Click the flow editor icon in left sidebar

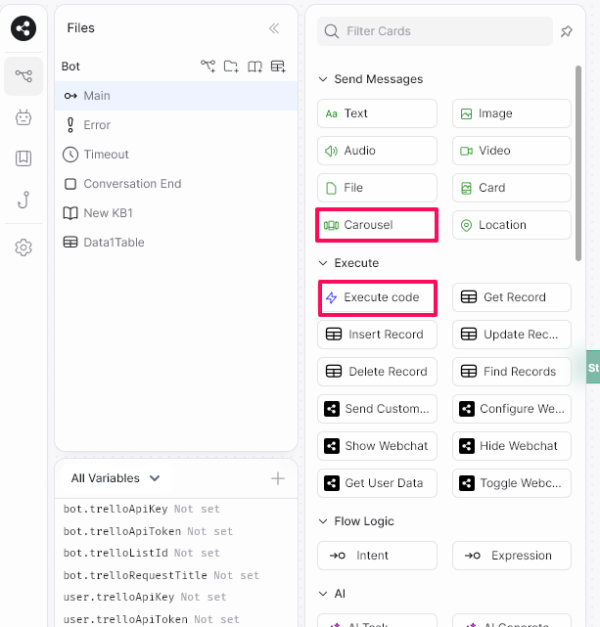[x=23, y=76]
